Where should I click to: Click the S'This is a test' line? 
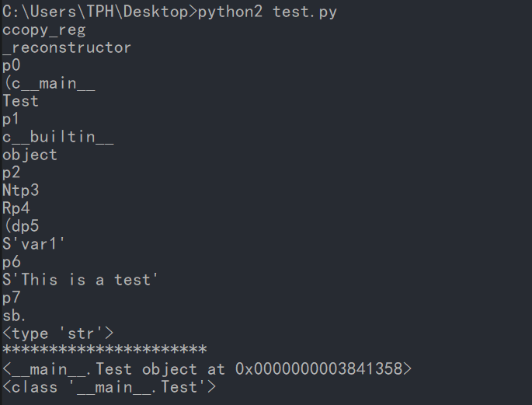(80, 279)
